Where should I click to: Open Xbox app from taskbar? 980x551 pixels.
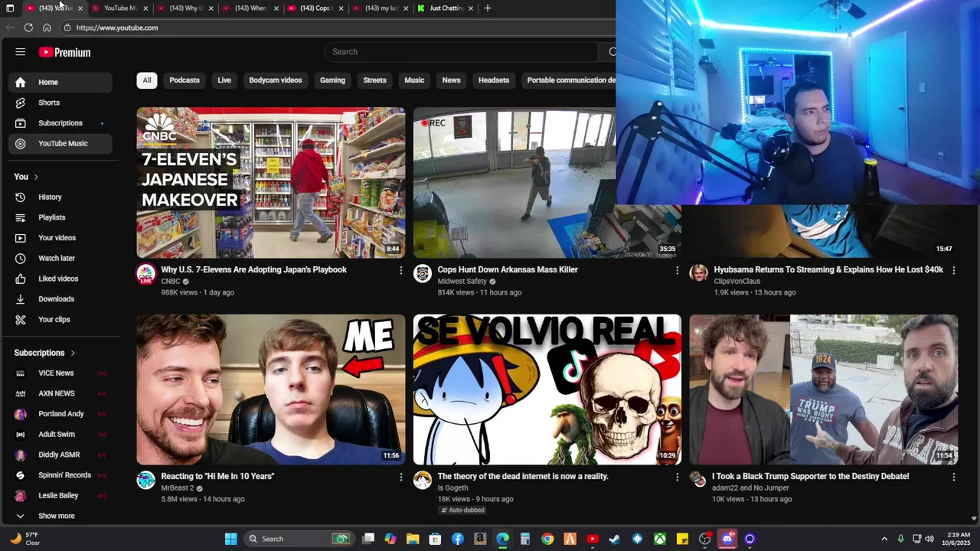660,539
